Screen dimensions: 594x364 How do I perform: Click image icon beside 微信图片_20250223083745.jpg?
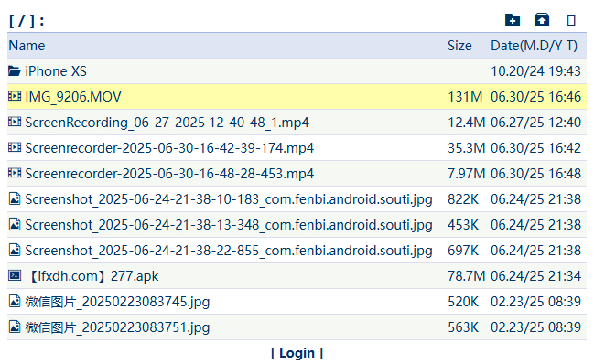click(x=15, y=301)
